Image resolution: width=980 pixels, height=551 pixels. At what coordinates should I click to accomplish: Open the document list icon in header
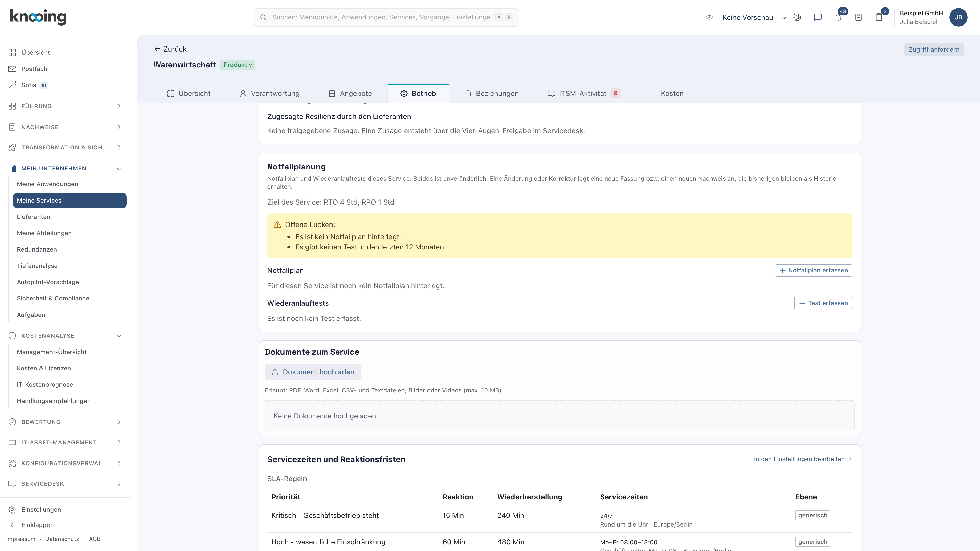(x=858, y=18)
